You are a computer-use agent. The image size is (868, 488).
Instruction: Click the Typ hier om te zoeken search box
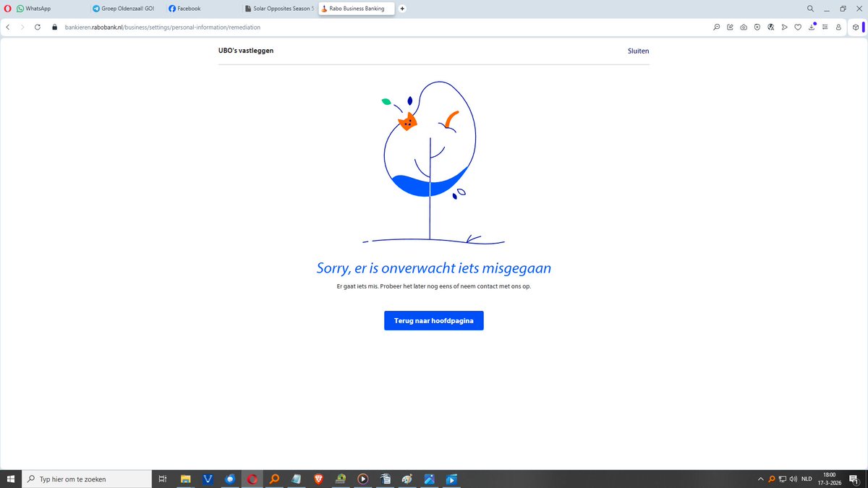click(x=87, y=479)
